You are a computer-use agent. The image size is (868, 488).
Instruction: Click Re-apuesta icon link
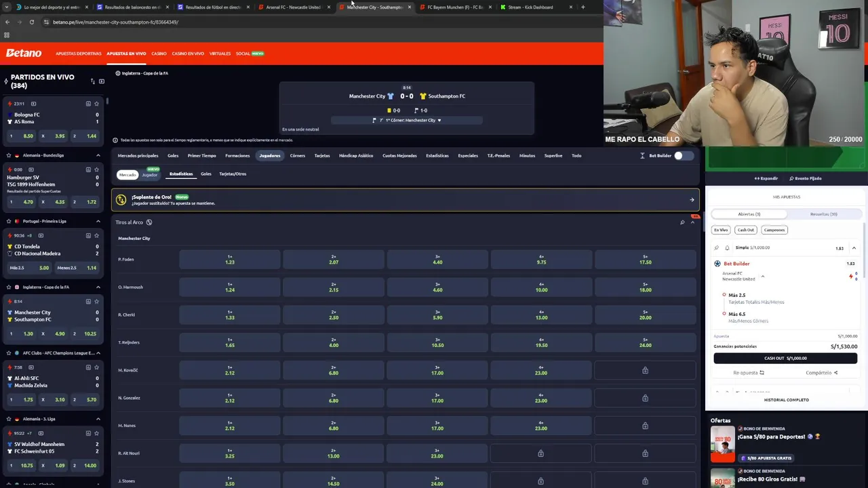[749, 373]
